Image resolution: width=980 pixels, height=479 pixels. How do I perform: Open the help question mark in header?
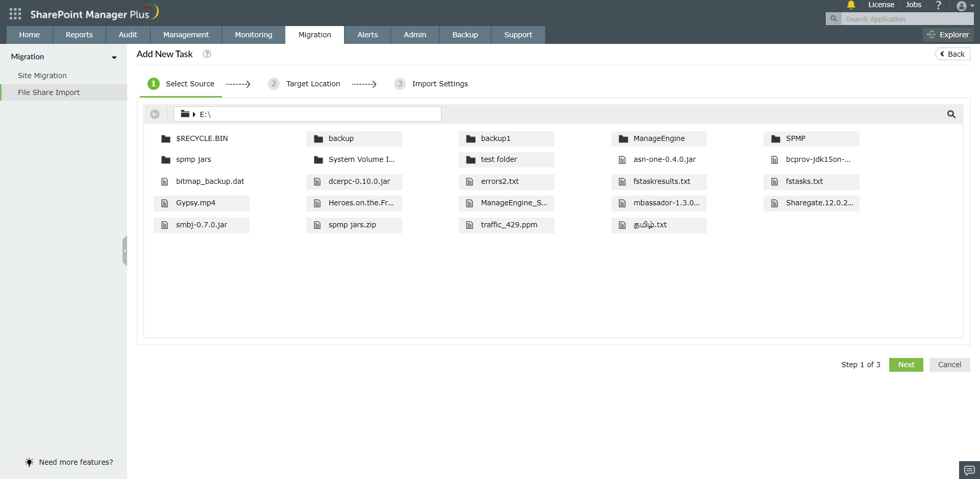(x=938, y=5)
